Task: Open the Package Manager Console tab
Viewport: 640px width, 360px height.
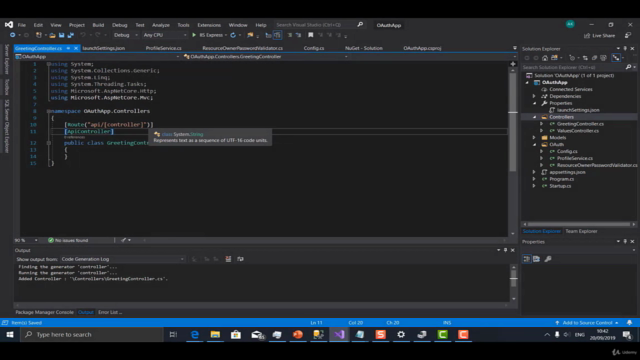Action: (44, 312)
